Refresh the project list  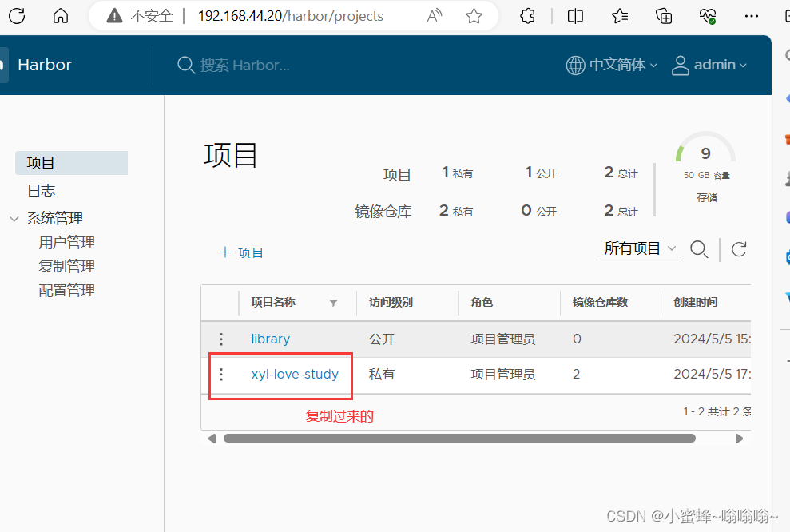click(x=739, y=249)
